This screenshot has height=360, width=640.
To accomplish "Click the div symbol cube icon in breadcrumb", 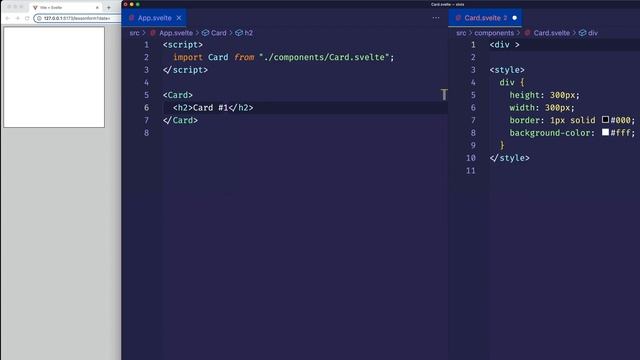I will 582,33.
